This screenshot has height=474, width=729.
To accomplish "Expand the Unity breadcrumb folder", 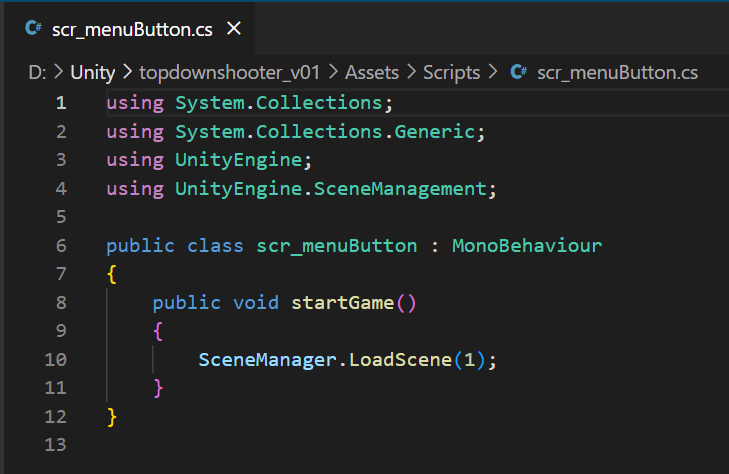I will point(93,72).
